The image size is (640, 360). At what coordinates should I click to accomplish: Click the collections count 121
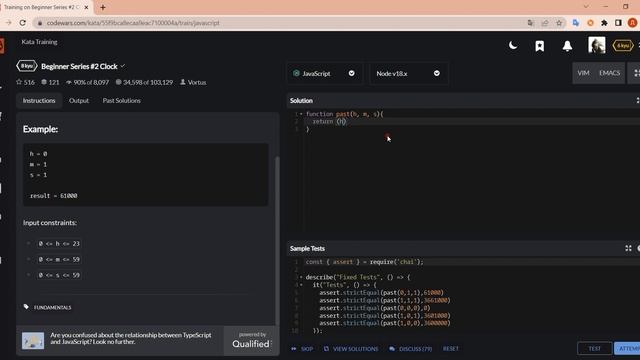tap(50, 82)
